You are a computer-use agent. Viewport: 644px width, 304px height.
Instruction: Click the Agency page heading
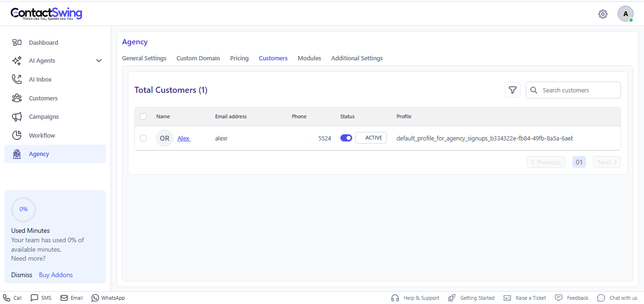135,42
